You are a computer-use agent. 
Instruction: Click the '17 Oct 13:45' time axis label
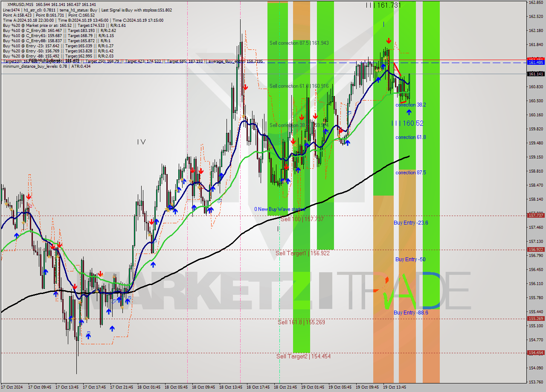(67, 387)
